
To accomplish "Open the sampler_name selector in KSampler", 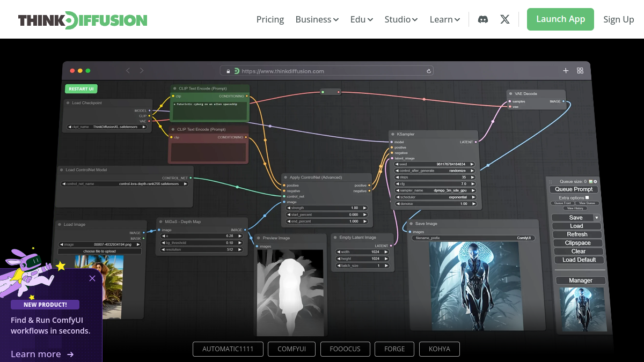I will click(x=435, y=190).
